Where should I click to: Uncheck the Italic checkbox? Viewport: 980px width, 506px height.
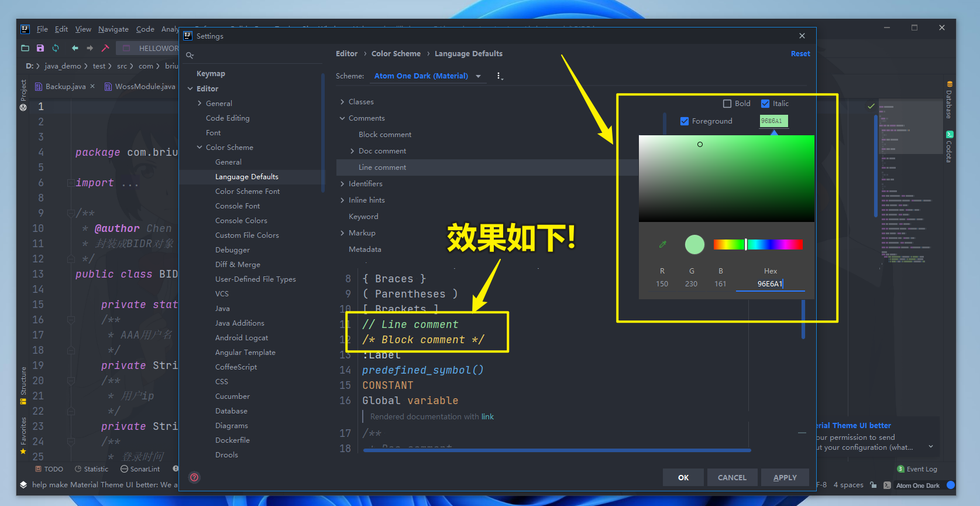[x=765, y=104]
